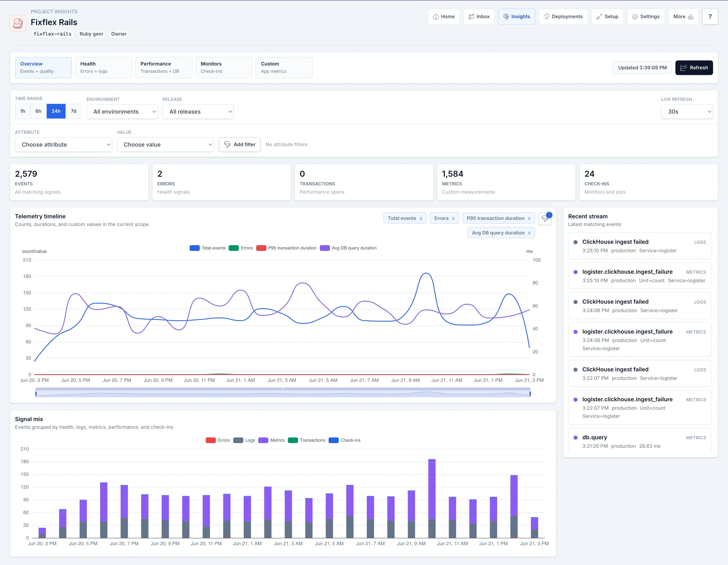This screenshot has height=565, width=728.
Task: Click the chart icon on Refresh button
Action: coord(683,68)
